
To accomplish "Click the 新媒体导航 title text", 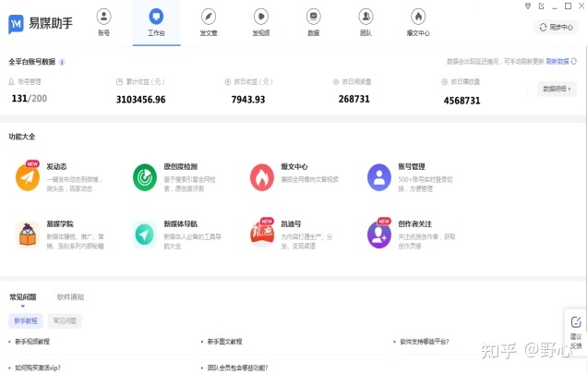I will 180,224.
